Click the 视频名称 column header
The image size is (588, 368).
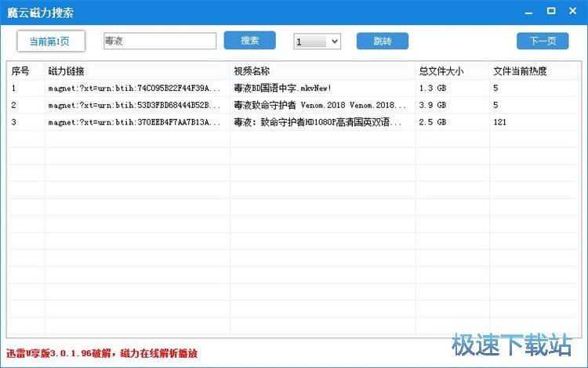pos(322,70)
